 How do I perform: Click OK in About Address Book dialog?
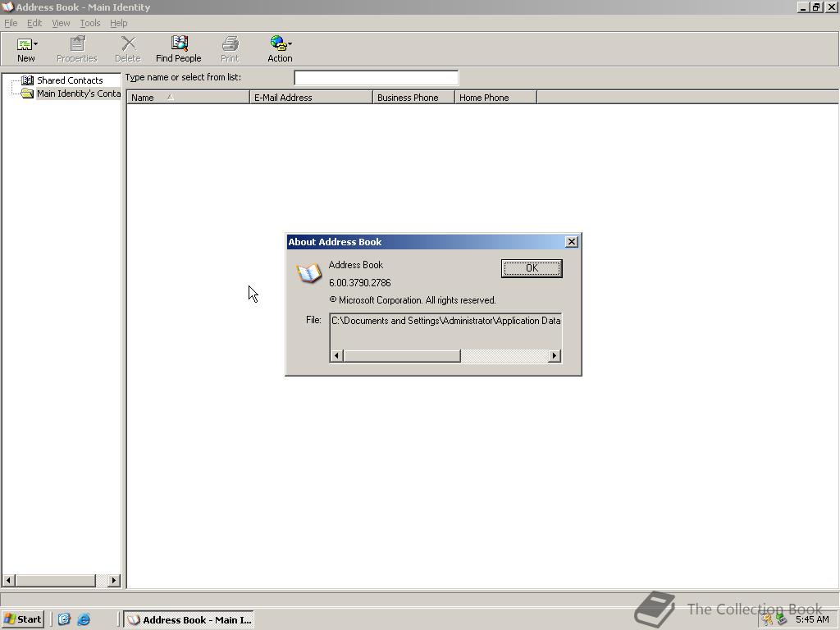coord(532,268)
